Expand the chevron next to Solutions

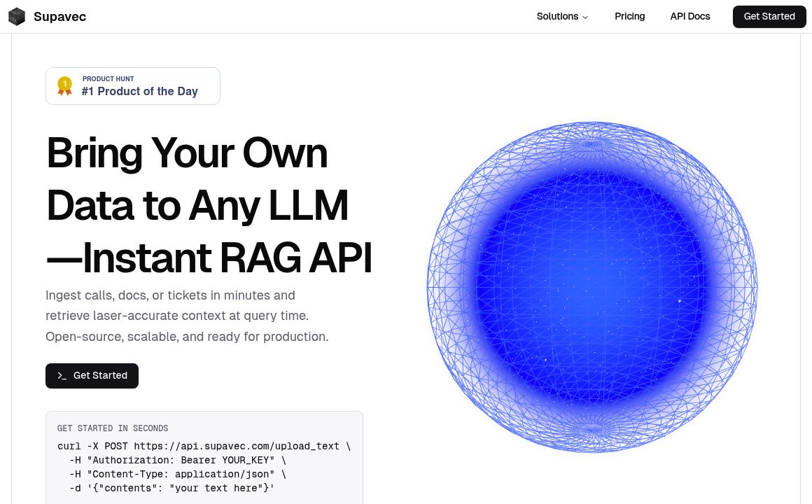[585, 17]
